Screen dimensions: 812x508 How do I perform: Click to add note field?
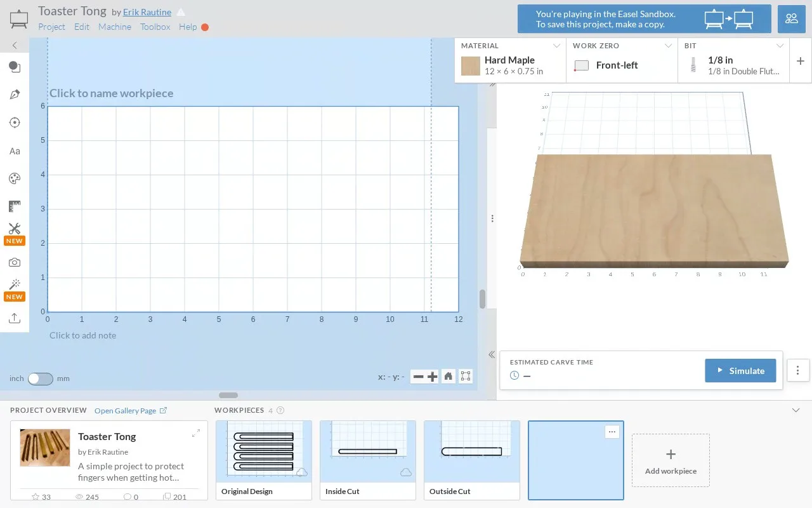(x=83, y=335)
